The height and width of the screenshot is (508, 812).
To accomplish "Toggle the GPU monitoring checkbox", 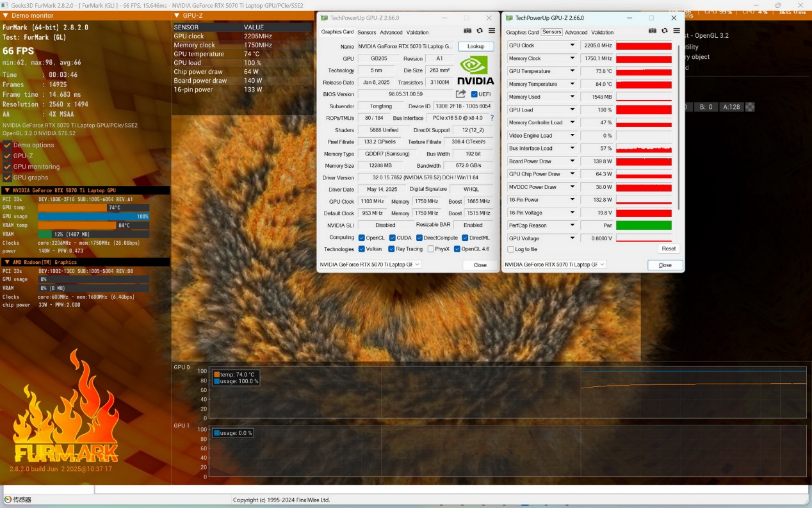I will click(8, 167).
